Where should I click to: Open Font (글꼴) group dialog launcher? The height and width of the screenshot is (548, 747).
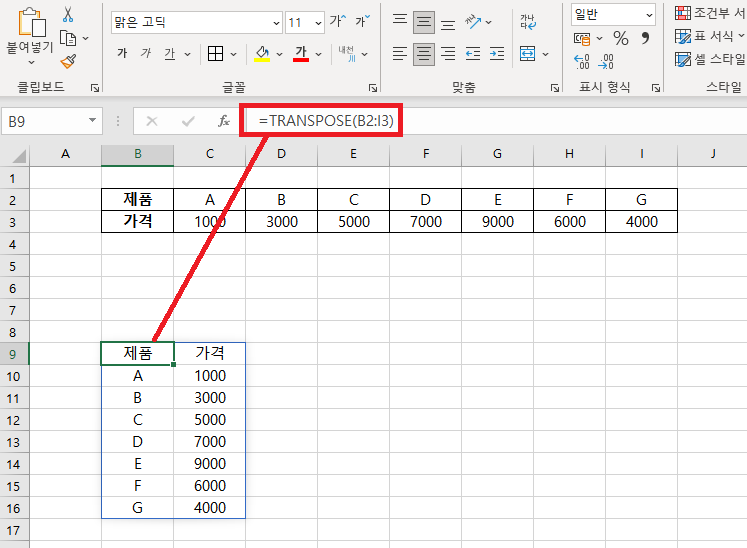(x=373, y=88)
